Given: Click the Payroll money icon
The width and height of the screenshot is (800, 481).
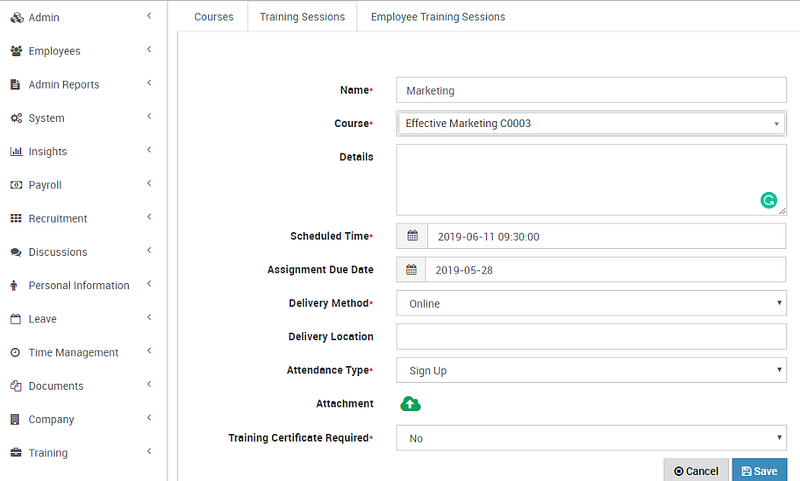Looking at the screenshot, I should click(16, 185).
